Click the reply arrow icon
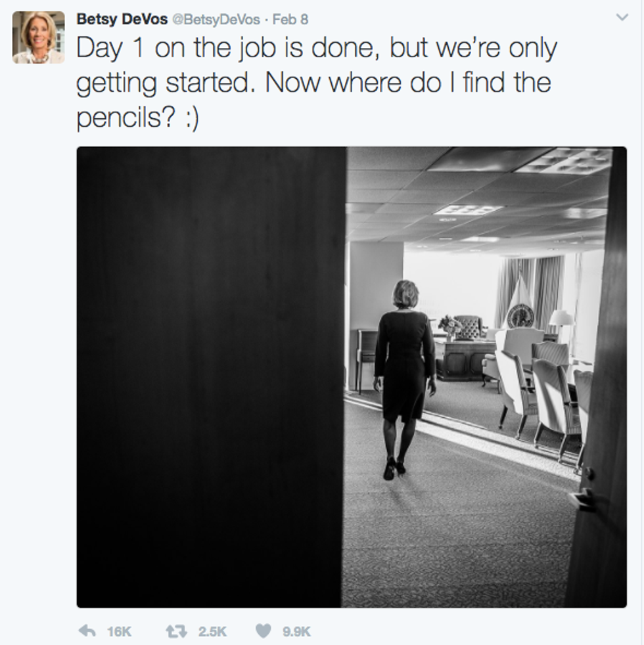Viewport: 644px width, 645px height. 87,631
